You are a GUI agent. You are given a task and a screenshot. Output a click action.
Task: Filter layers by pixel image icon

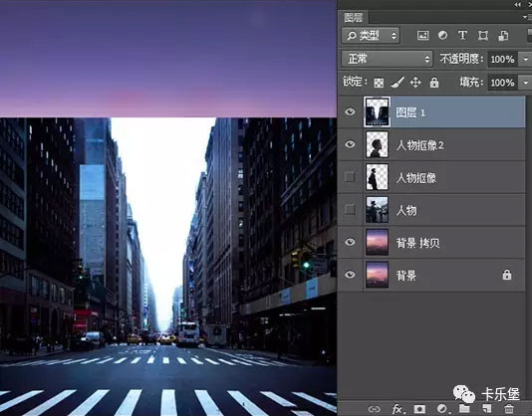pyautogui.click(x=422, y=36)
